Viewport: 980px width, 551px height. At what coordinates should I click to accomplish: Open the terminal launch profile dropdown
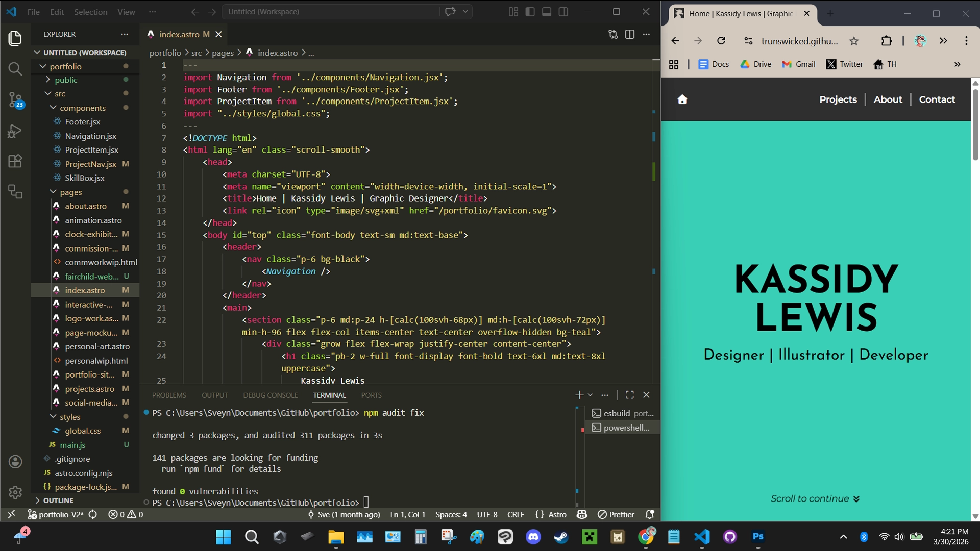(x=590, y=394)
